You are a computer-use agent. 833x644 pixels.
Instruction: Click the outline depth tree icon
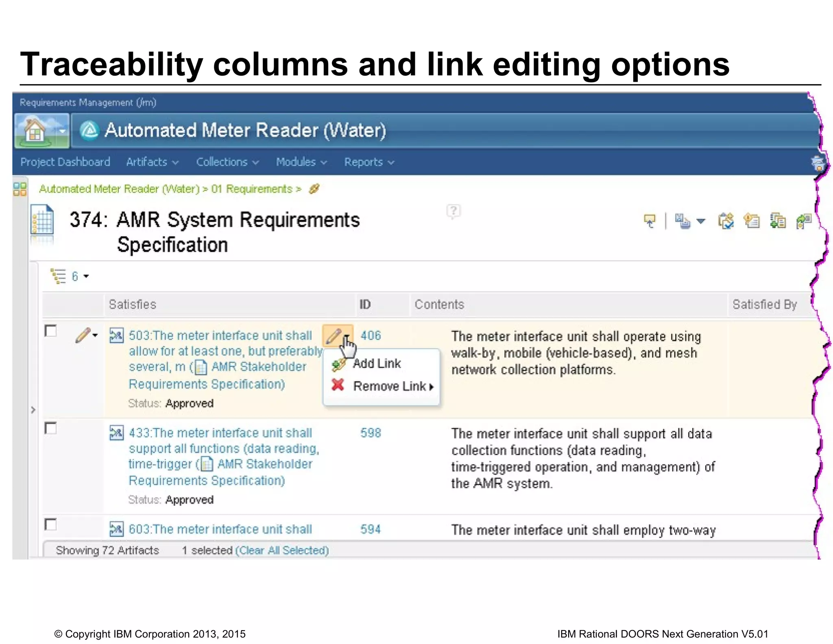[x=58, y=276]
